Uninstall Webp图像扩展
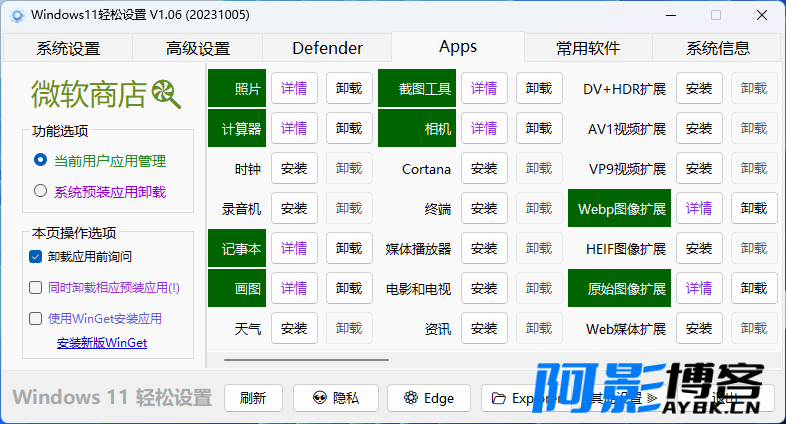The height and width of the screenshot is (424, 786). [754, 208]
